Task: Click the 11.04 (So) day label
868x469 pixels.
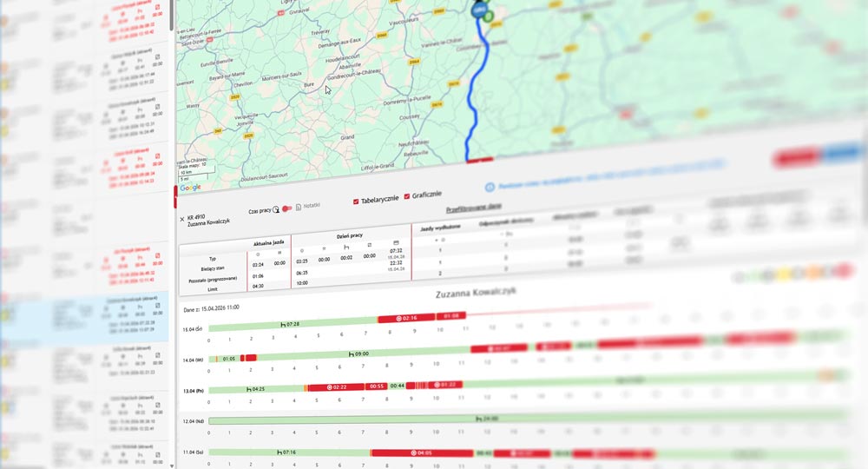Action: [x=194, y=452]
